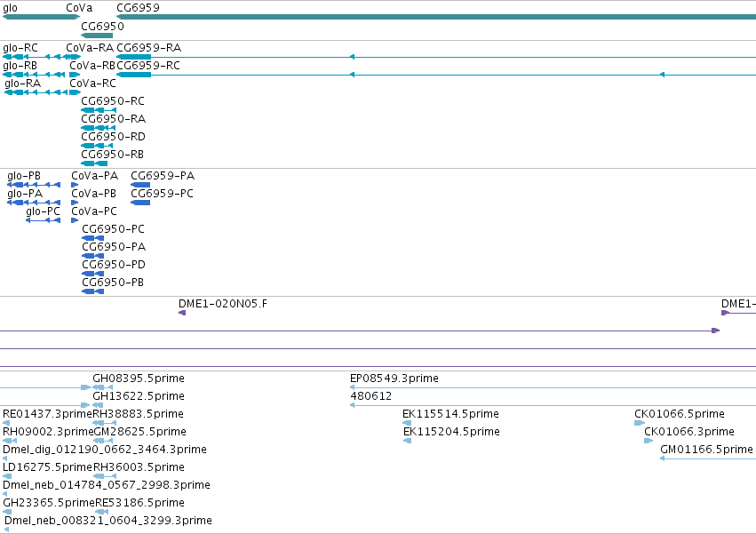
Task: Select CoVa-RB transcript label
Action: pyautogui.click(x=92, y=66)
